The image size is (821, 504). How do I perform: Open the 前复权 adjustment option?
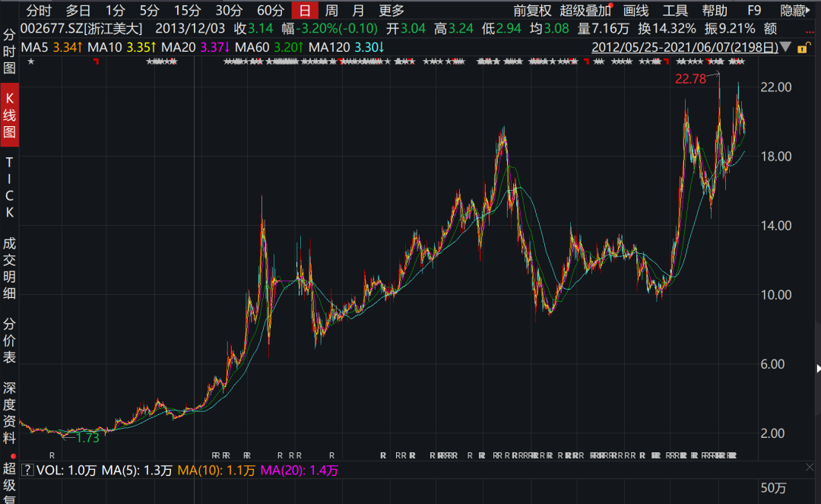532,11
